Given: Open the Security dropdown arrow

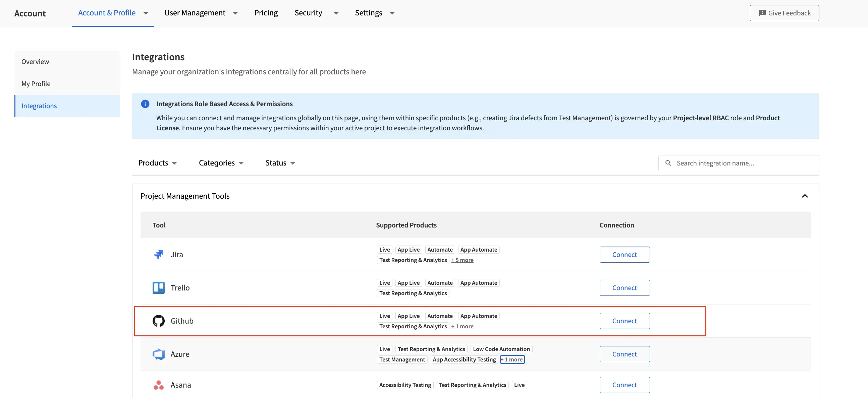Looking at the screenshot, I should pos(336,13).
